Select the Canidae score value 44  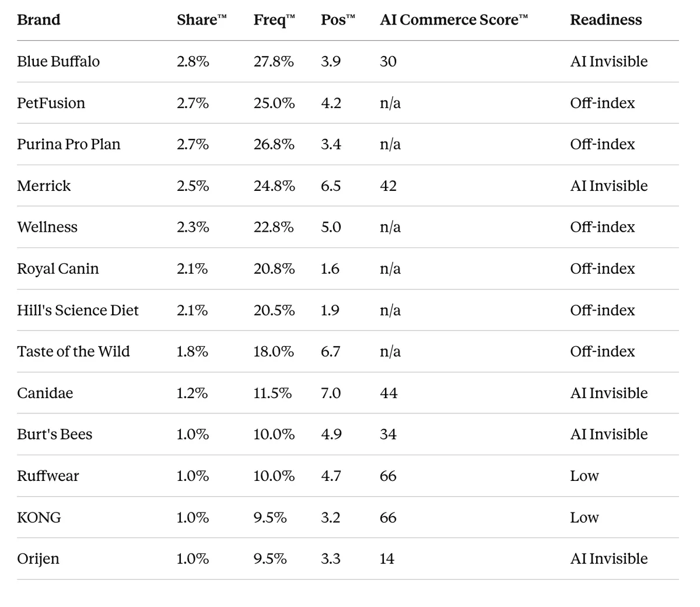[388, 393]
